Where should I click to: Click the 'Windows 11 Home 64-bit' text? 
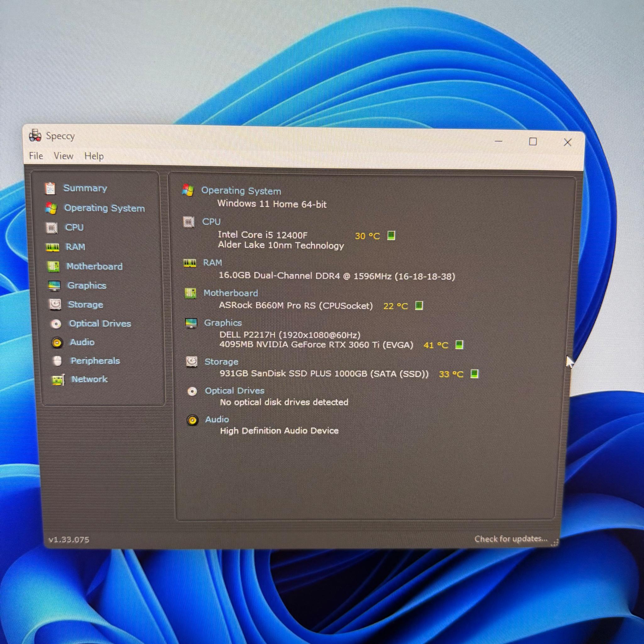tap(272, 204)
